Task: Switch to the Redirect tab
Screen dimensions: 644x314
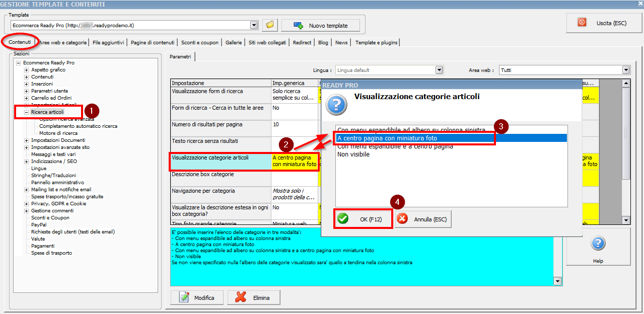Action: (302, 43)
